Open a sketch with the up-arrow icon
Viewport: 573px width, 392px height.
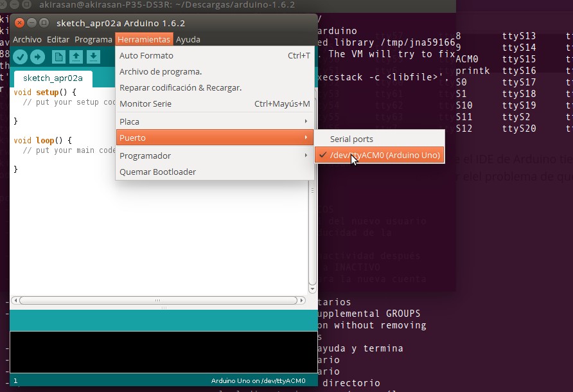(76, 57)
